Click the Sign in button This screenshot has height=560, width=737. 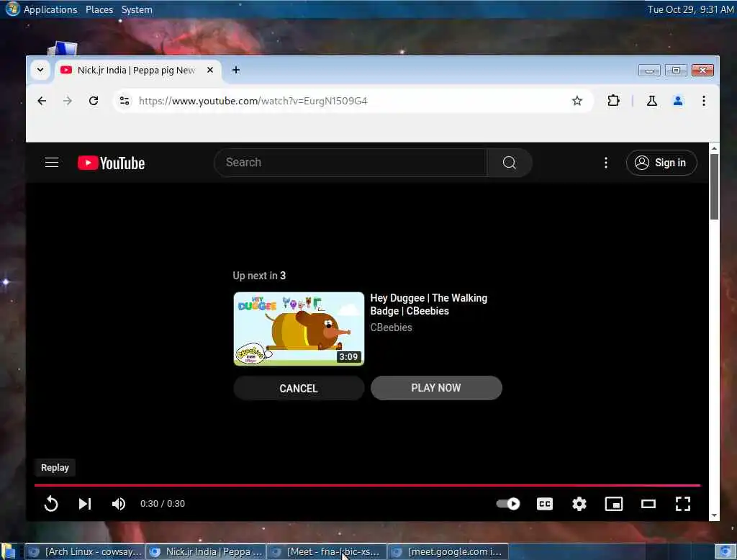(661, 163)
